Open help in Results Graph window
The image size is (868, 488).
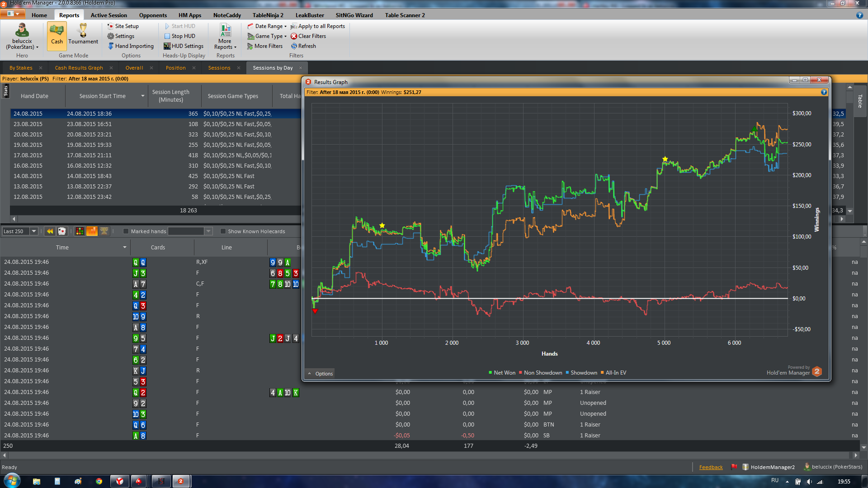824,92
